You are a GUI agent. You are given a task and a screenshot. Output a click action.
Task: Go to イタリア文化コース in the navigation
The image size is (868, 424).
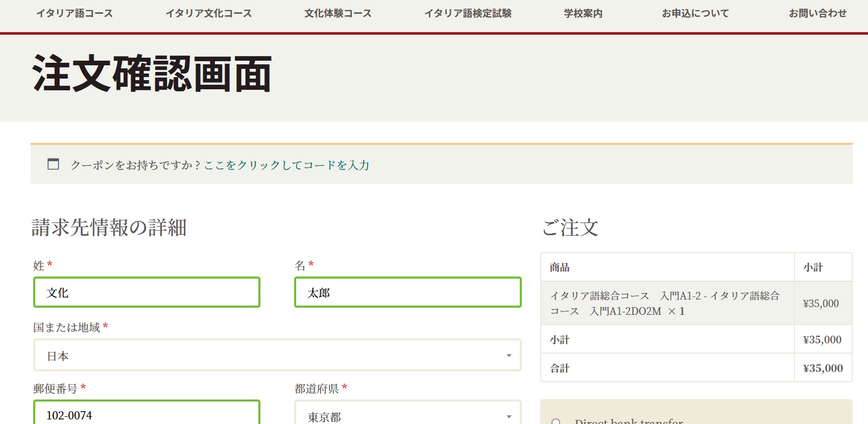tap(208, 14)
